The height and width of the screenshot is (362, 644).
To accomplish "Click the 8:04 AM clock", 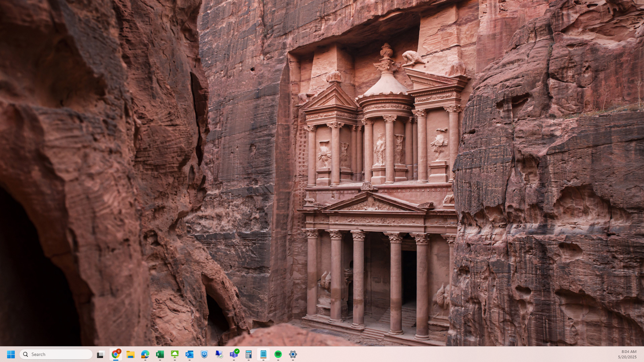I will point(629,352).
